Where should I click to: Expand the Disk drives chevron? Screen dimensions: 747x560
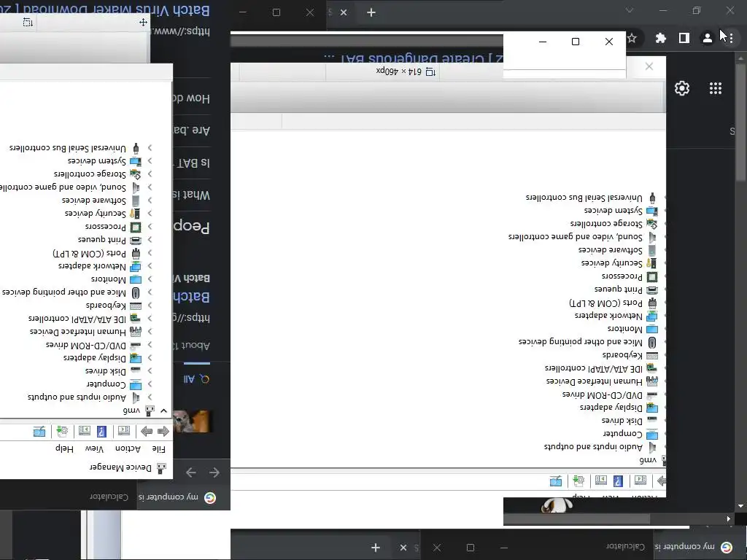coord(150,370)
